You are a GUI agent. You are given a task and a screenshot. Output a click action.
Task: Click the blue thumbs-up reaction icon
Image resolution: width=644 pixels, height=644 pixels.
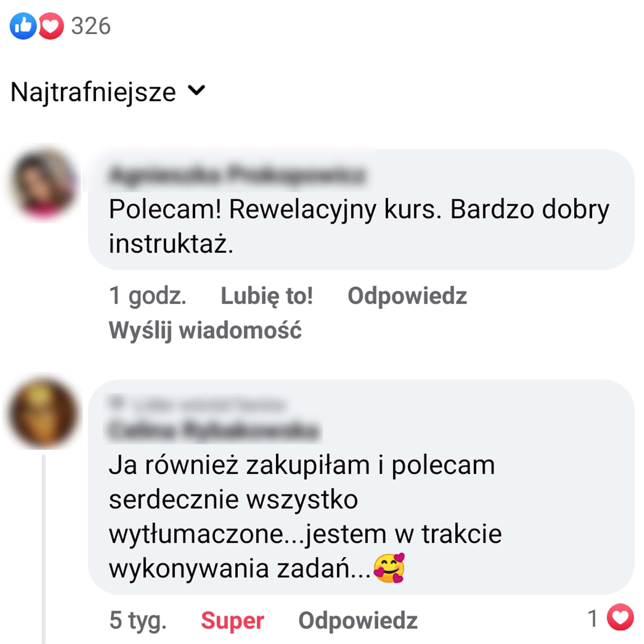coord(23,26)
